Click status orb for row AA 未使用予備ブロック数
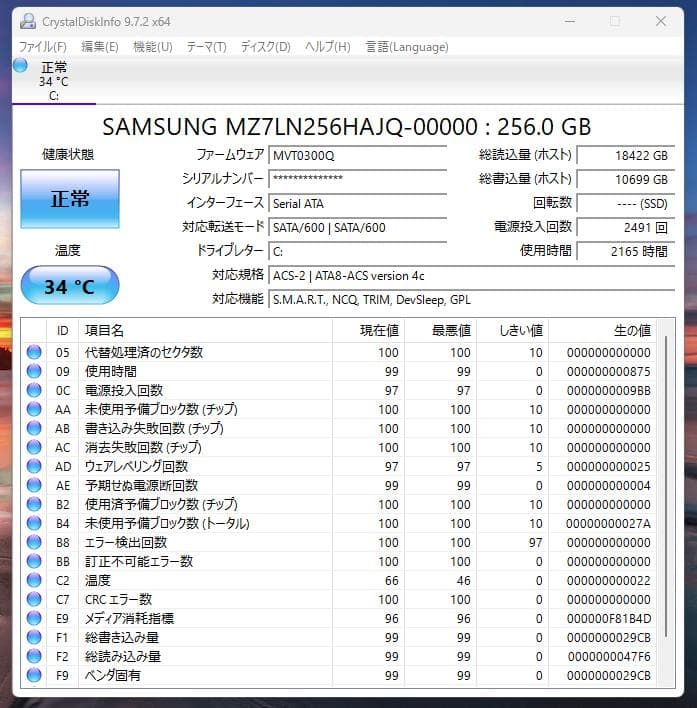 (x=34, y=409)
